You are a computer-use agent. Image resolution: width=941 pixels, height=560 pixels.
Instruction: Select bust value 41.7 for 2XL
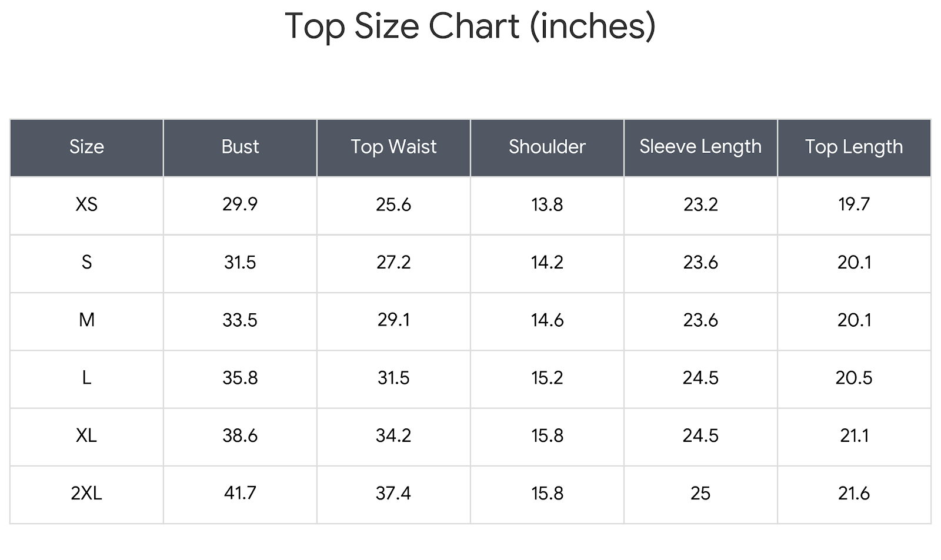coord(240,493)
